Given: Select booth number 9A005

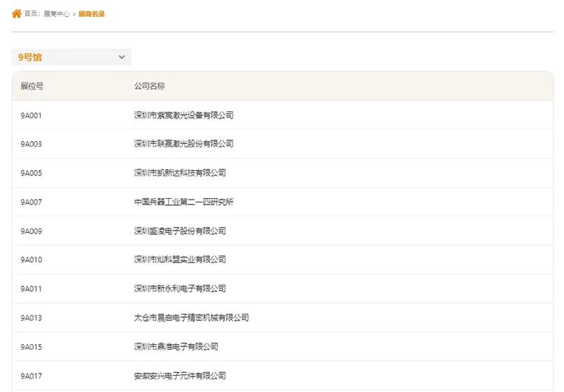Looking at the screenshot, I should point(31,173).
